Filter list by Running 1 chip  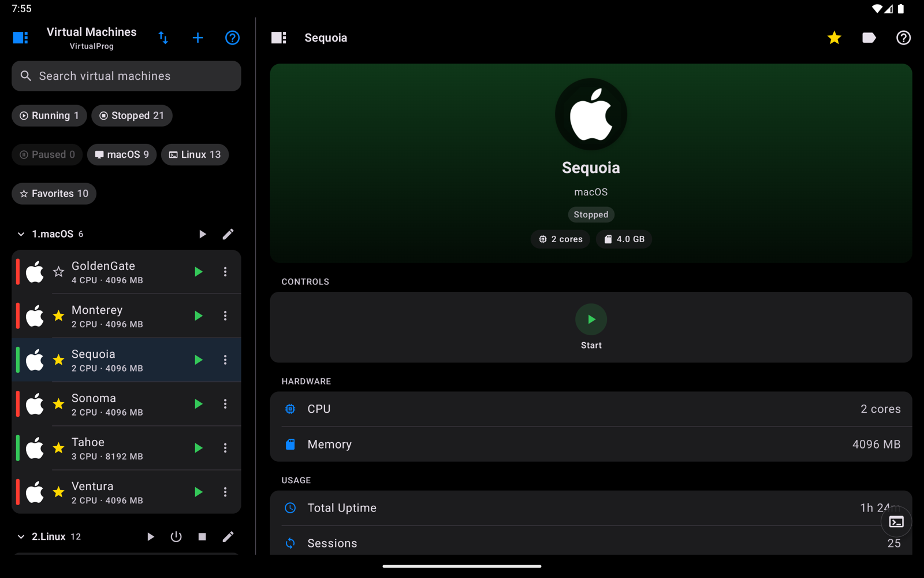pos(49,116)
